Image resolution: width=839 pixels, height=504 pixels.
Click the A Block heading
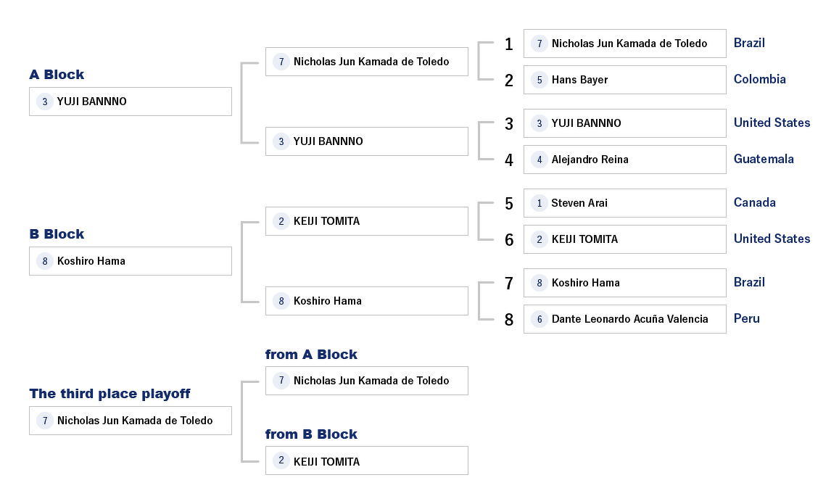click(57, 75)
